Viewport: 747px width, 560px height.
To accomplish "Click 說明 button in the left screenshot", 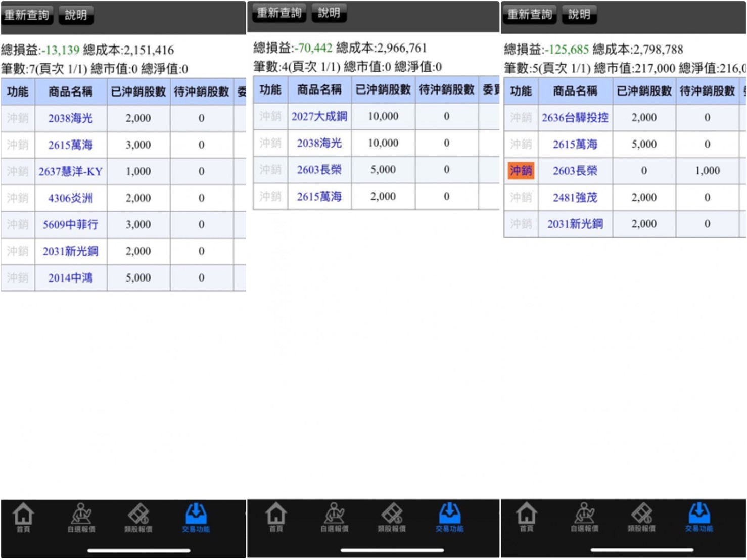I will pyautogui.click(x=76, y=15).
